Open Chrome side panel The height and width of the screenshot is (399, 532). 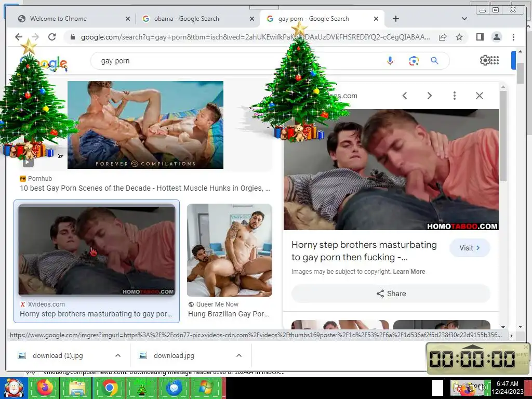click(480, 37)
